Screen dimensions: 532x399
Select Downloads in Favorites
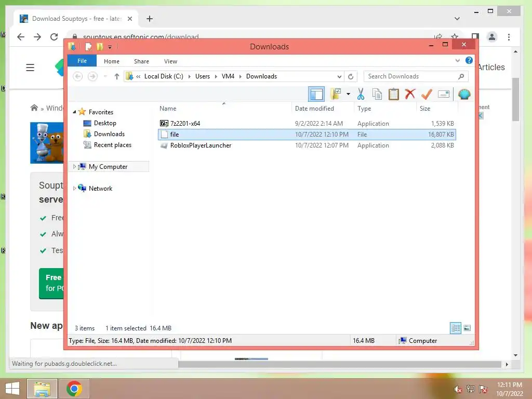click(109, 134)
